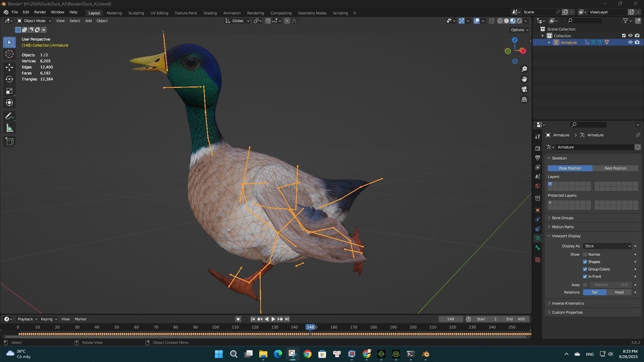The width and height of the screenshot is (644, 362).
Task: Select the Move tool
Action: (9, 67)
